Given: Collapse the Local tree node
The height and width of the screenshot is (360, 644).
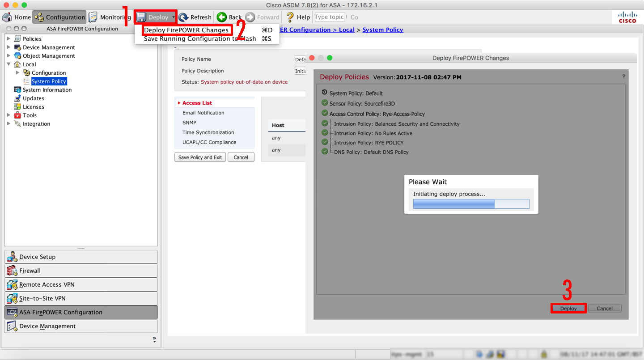Looking at the screenshot, I should 8,64.
